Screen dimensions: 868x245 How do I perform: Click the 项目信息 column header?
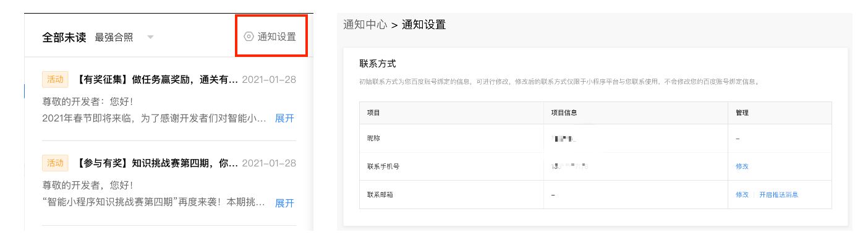point(564,113)
